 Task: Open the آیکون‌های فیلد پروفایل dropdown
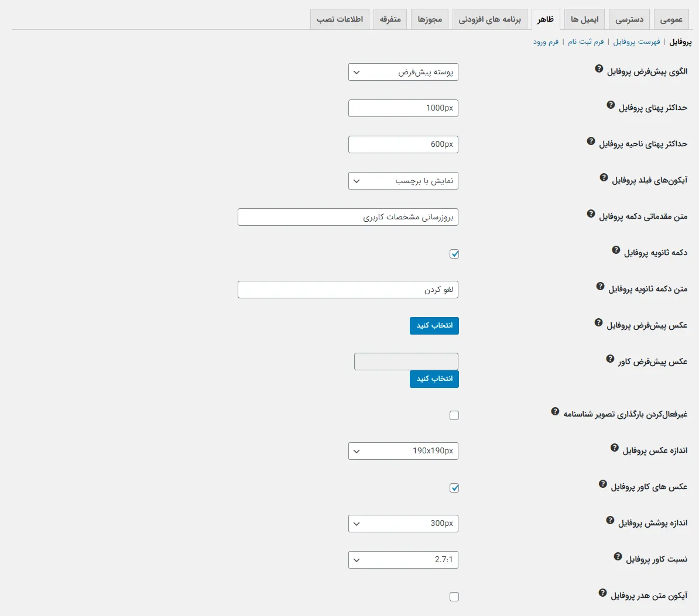[403, 181]
